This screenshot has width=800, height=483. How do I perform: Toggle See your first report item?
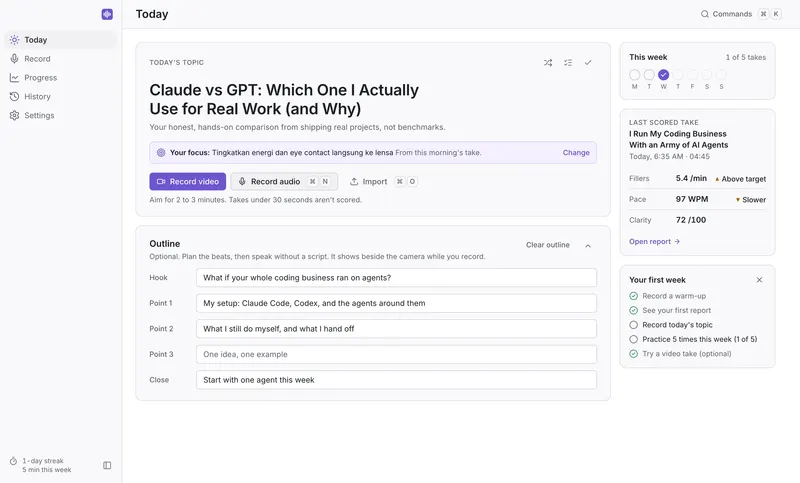pyautogui.click(x=670, y=310)
